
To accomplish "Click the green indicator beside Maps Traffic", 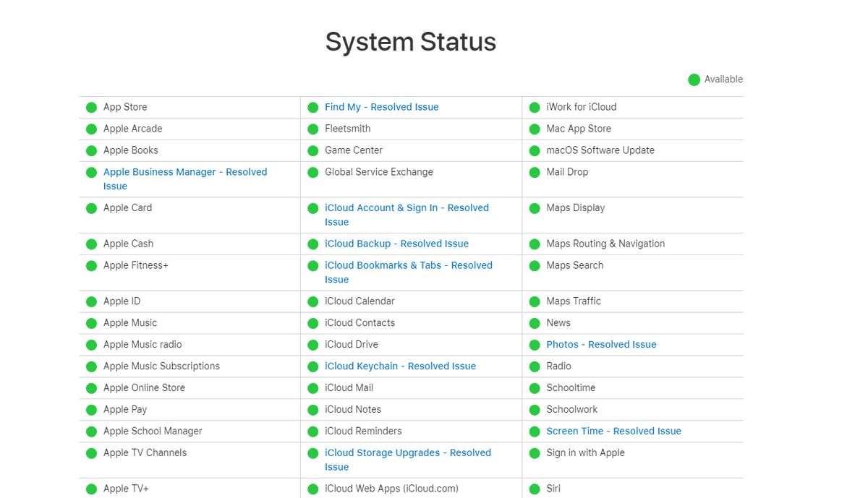I will click(534, 301).
